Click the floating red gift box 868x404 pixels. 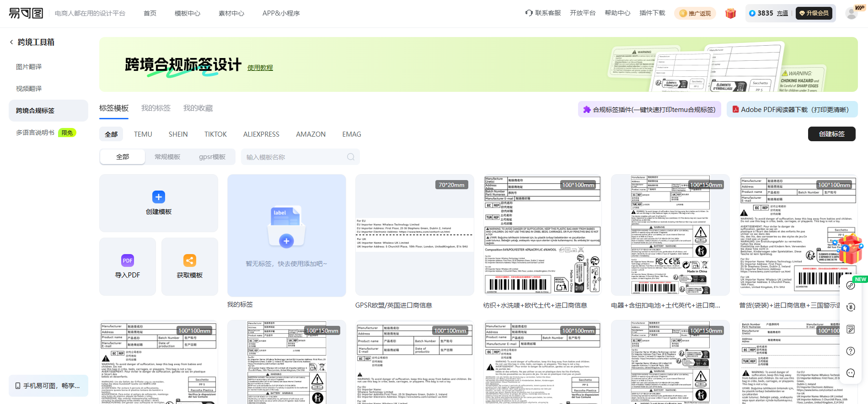tap(850, 249)
